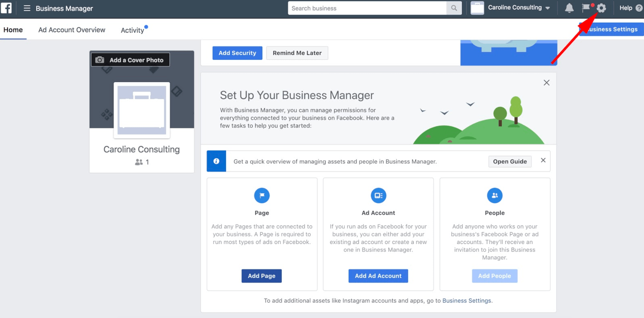This screenshot has width=644, height=318.
Task: Click the Help question mark icon
Action: [639, 8]
